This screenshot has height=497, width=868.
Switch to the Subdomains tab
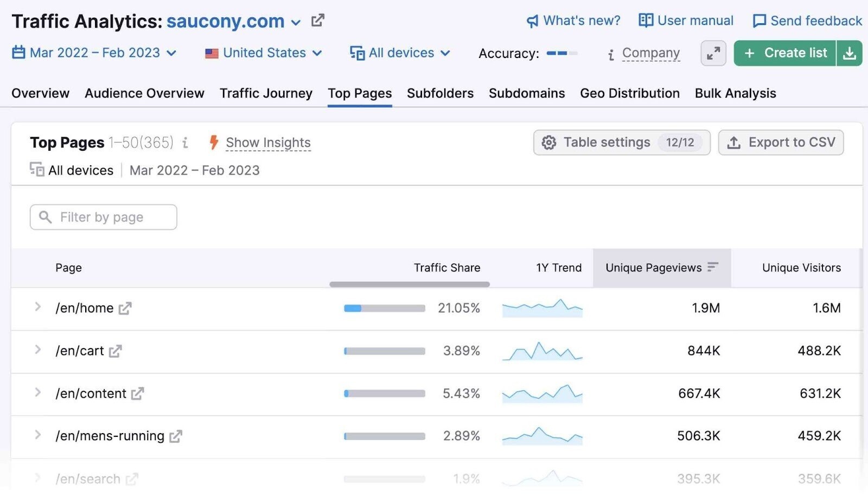(527, 93)
